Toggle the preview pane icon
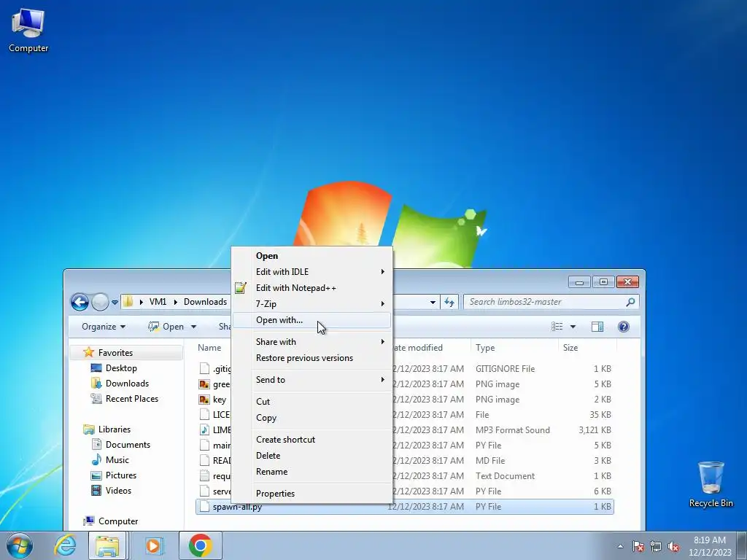747x560 pixels. click(x=597, y=327)
